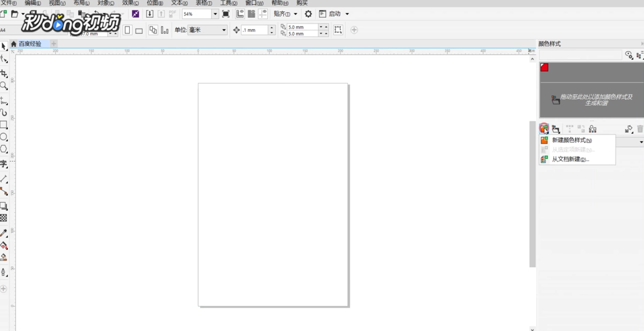Click the new color style button
The image size is (644, 331).
pos(544,129)
